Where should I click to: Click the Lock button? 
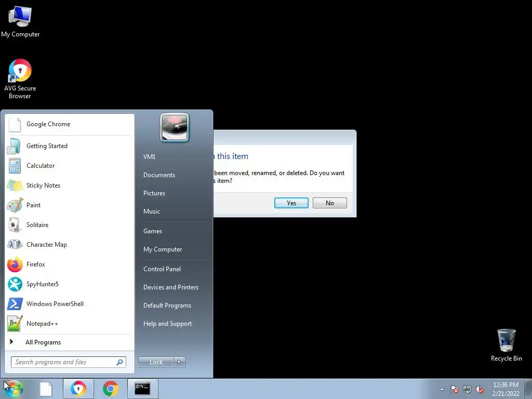pyautogui.click(x=156, y=362)
